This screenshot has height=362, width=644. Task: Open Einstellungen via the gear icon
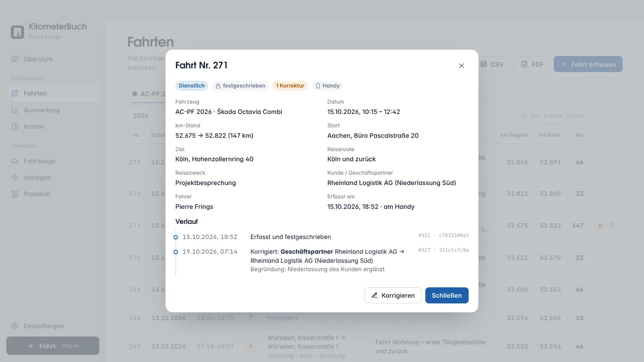[15, 326]
